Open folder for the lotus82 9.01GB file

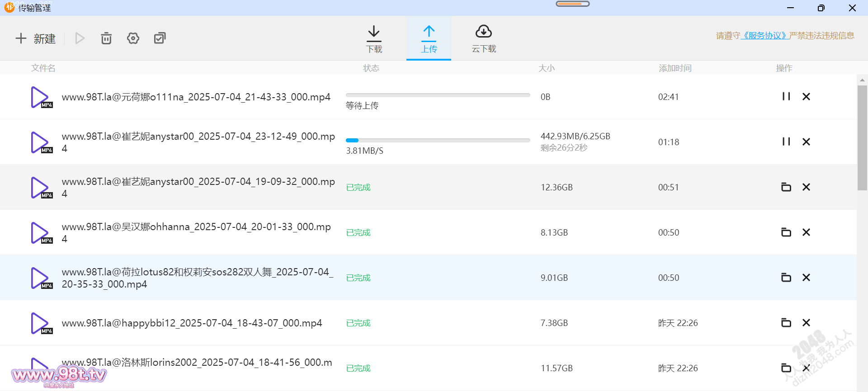[x=786, y=277]
